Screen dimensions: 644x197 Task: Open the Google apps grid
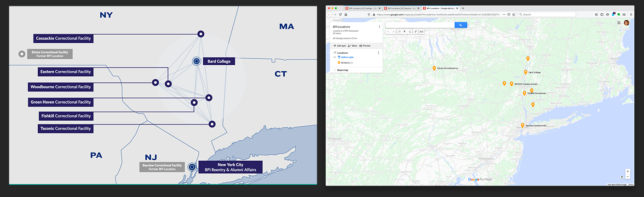(x=619, y=23)
